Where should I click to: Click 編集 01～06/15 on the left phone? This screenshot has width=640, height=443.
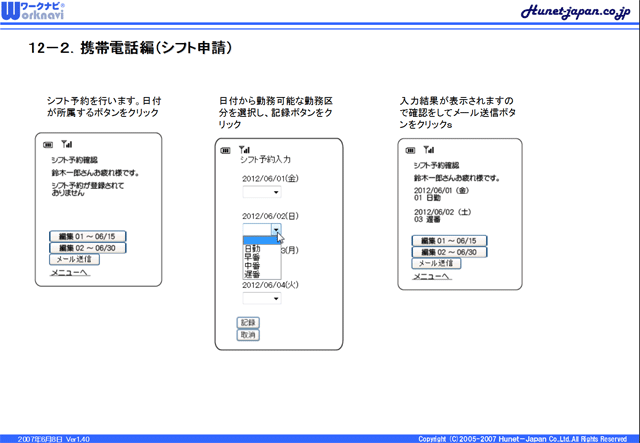coord(87,236)
